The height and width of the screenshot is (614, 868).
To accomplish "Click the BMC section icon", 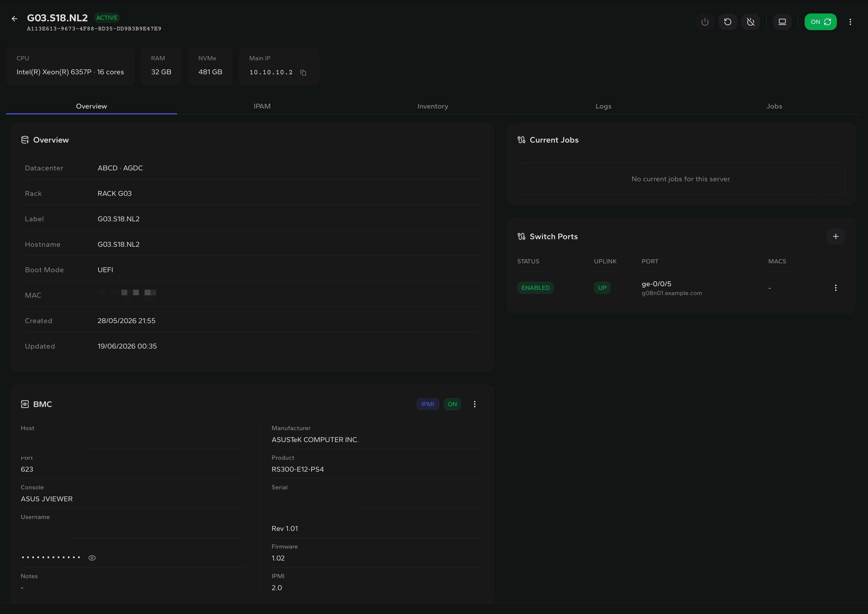I will coord(25,404).
